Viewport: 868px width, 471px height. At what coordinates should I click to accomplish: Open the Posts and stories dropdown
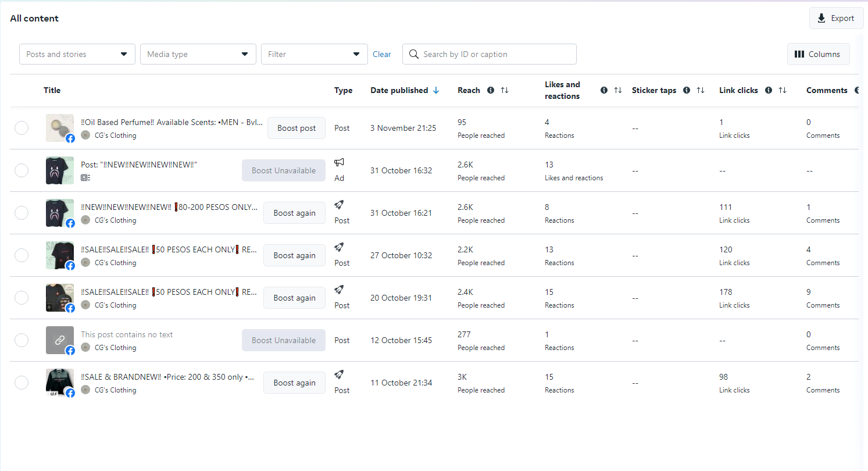77,54
